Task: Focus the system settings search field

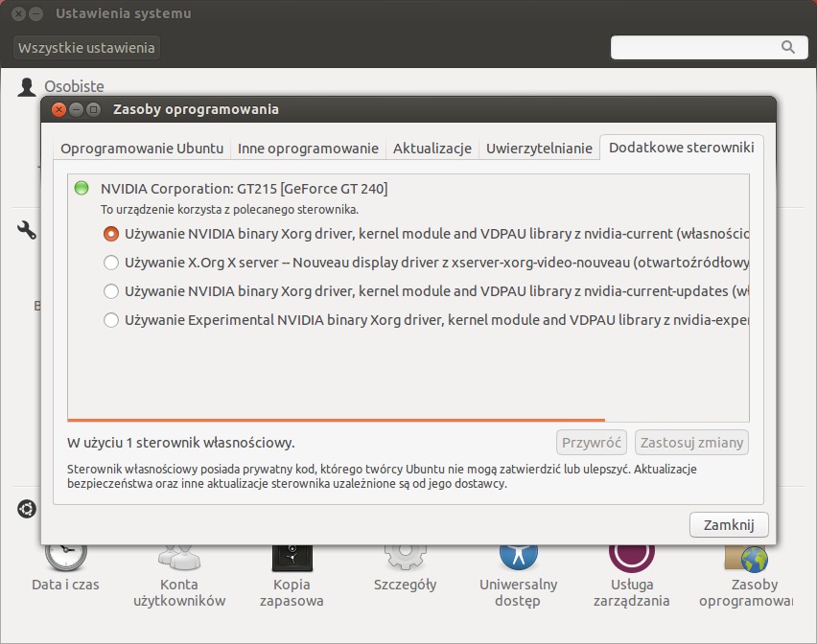Action: pos(710,47)
